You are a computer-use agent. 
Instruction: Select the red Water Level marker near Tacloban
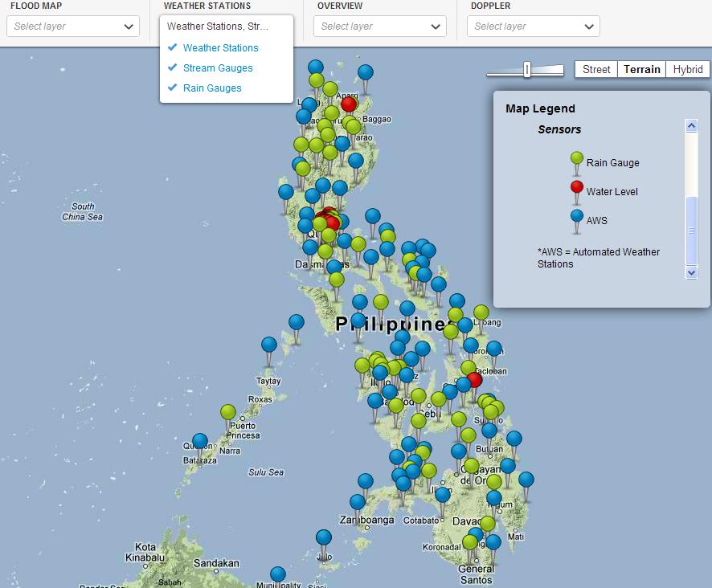point(475,381)
